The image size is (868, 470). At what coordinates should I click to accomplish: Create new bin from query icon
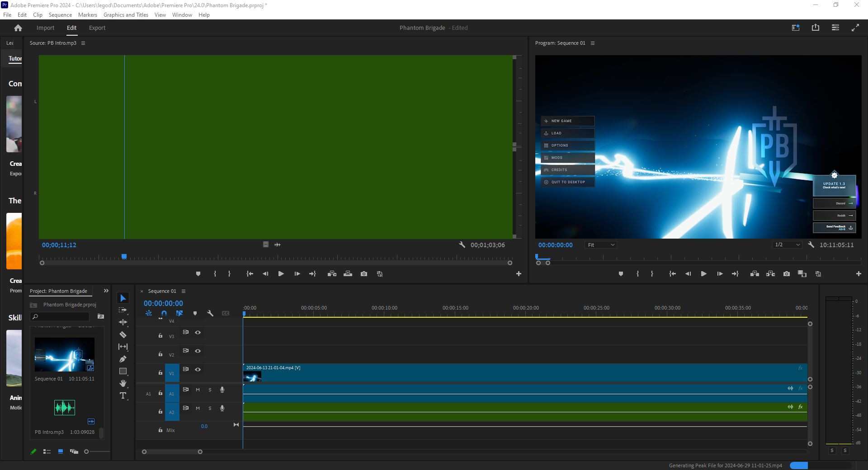pyautogui.click(x=101, y=317)
